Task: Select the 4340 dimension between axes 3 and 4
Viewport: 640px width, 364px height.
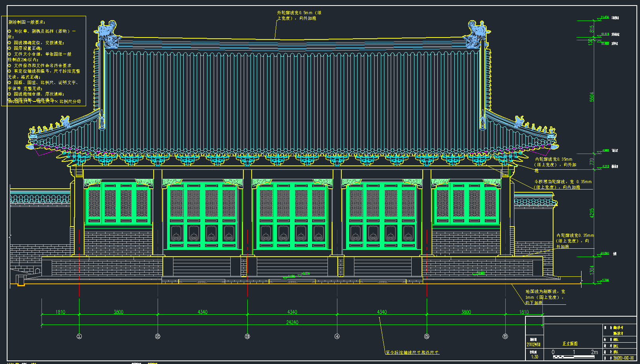Action: pyautogui.click(x=292, y=312)
